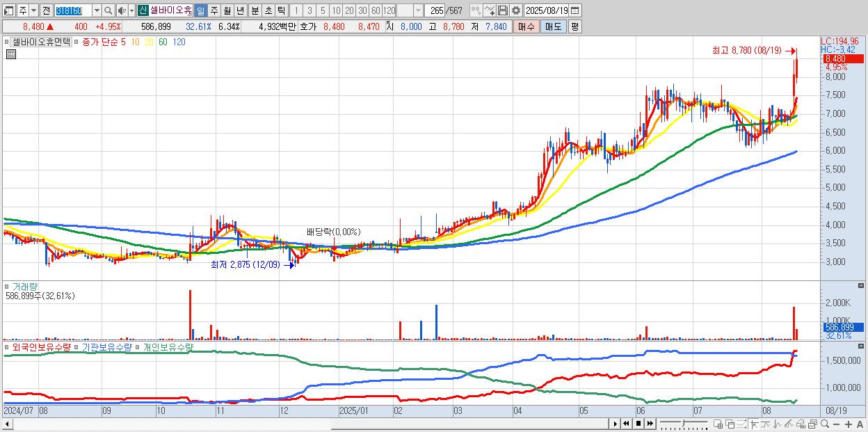Viewport: 868px width, 432px height.
Task: Click the dotted area selection icon
Action: (741, 424)
